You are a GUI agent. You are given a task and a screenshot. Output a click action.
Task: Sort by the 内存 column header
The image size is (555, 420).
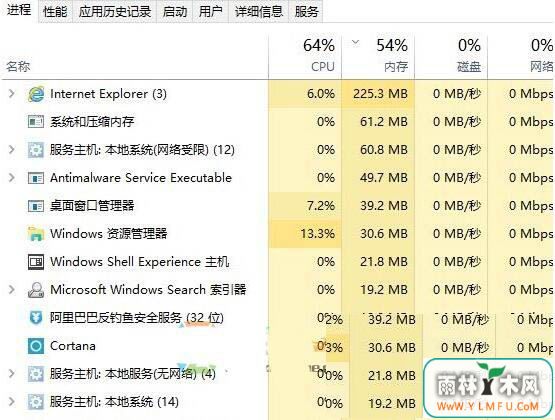[x=378, y=56]
